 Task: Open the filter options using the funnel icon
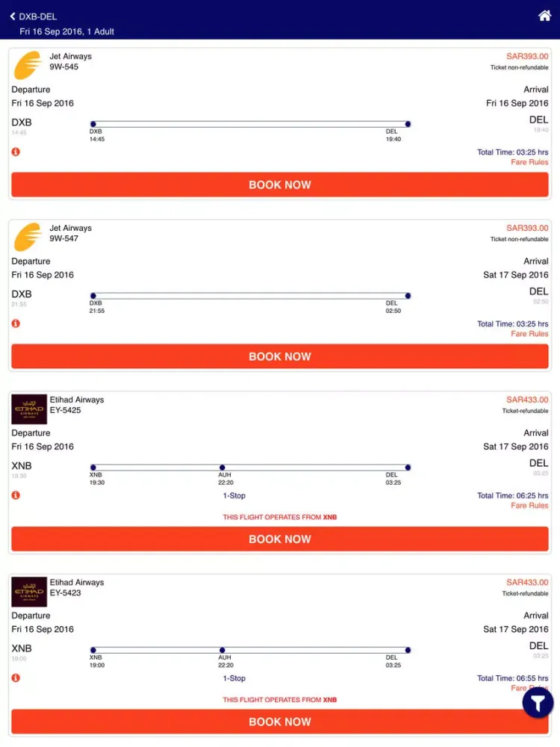coord(537,702)
